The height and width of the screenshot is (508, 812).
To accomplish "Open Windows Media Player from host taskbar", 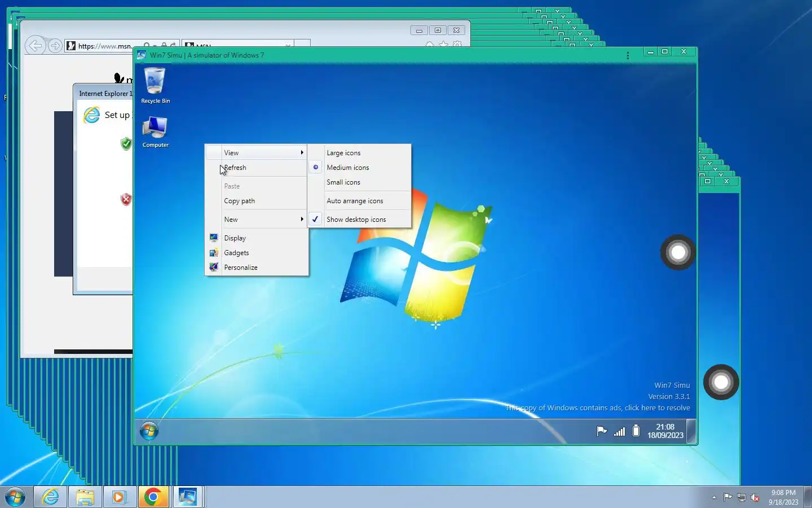I will [x=119, y=497].
